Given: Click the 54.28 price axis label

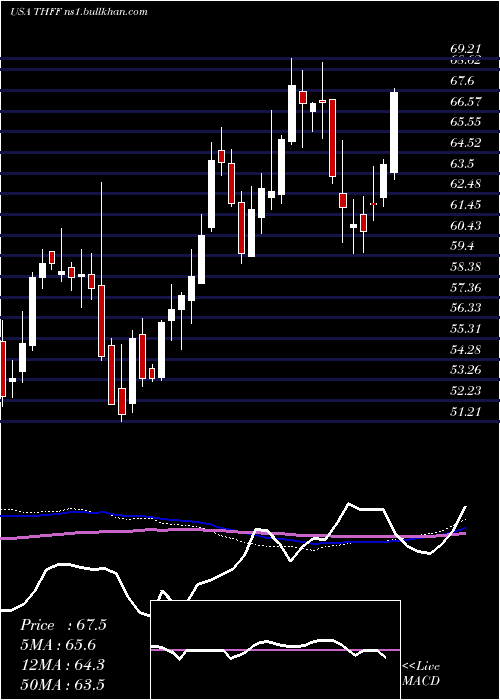Looking at the screenshot, I should click(466, 350).
